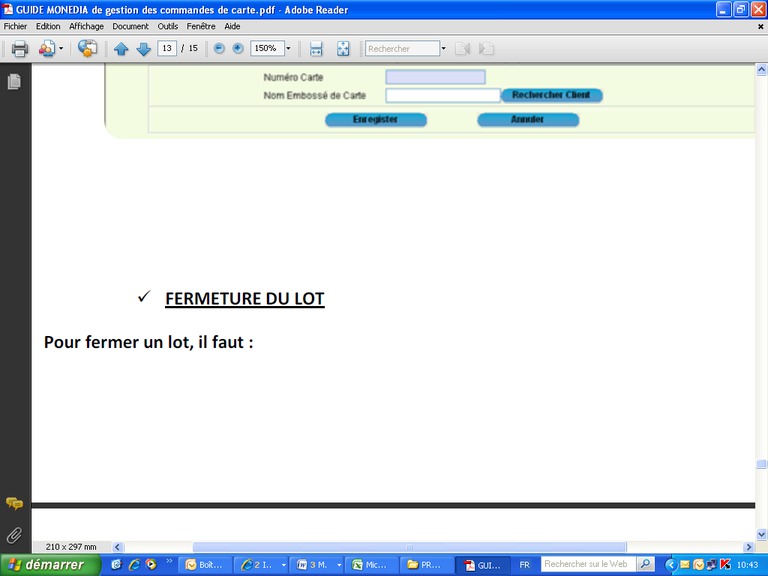
Task: Open the Pages panel in the left sidebar
Action: 14,82
